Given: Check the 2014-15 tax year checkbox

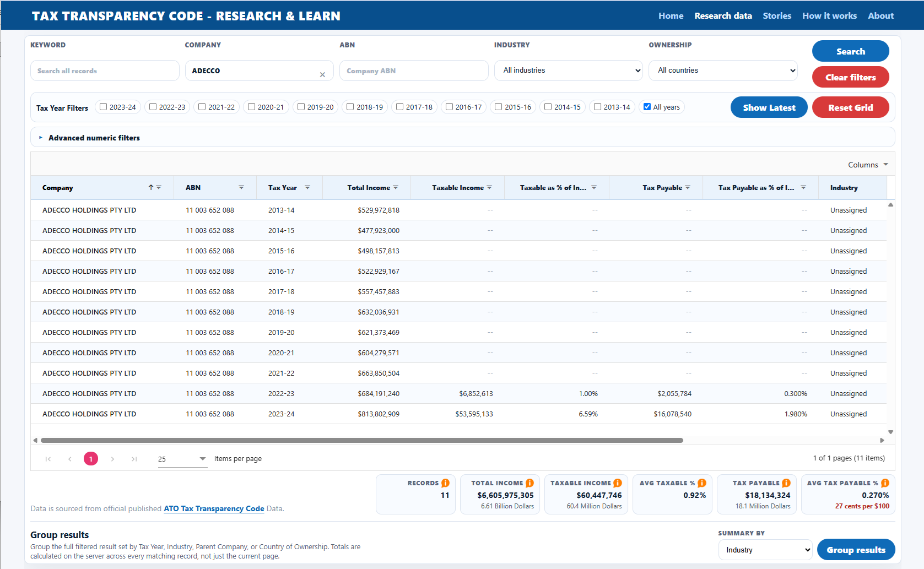Looking at the screenshot, I should pos(548,107).
